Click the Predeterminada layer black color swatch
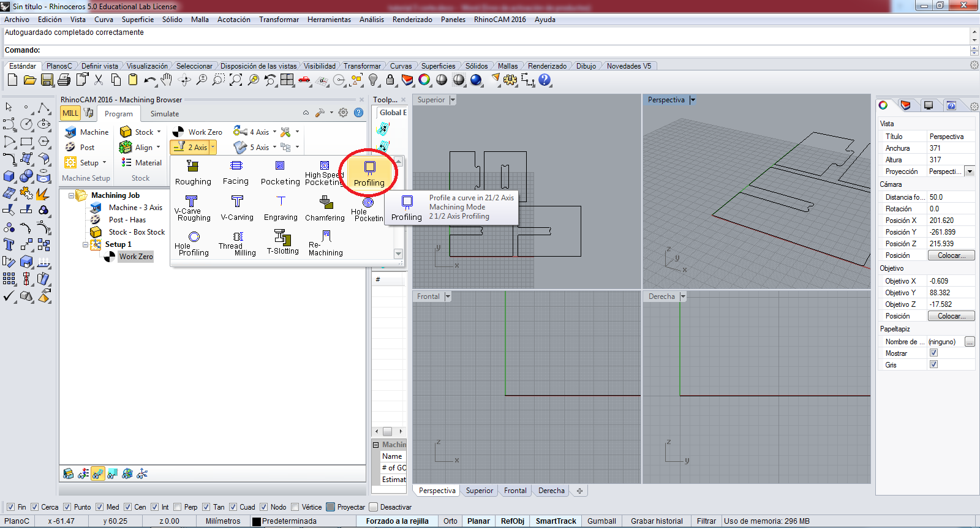 (257, 521)
